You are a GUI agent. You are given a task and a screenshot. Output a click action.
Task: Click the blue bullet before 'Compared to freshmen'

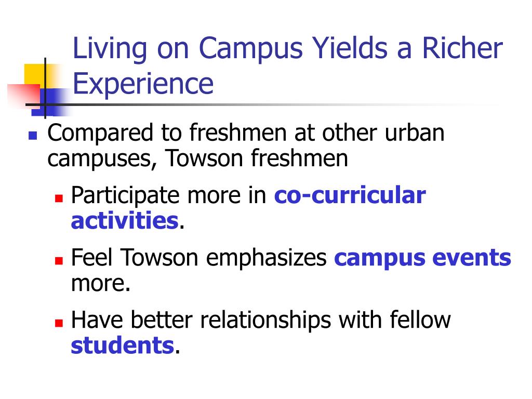tap(33, 136)
